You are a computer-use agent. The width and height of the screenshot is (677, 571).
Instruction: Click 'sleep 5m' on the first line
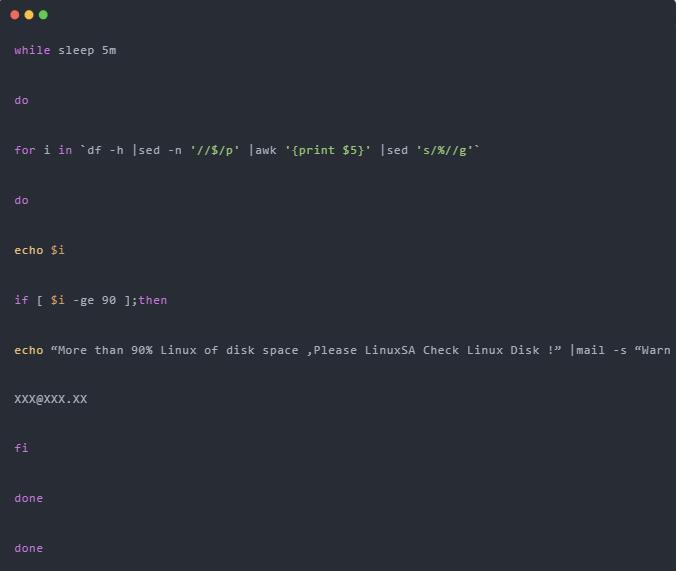(87, 50)
